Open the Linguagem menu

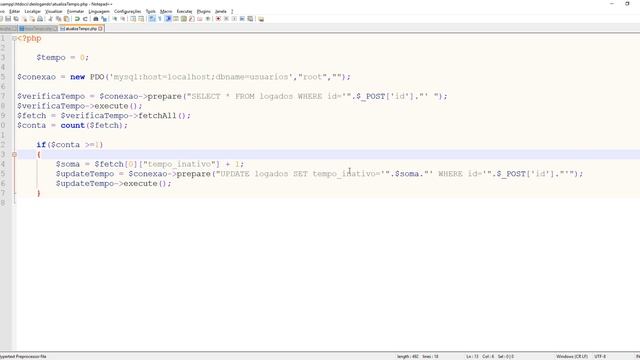(x=99, y=11)
